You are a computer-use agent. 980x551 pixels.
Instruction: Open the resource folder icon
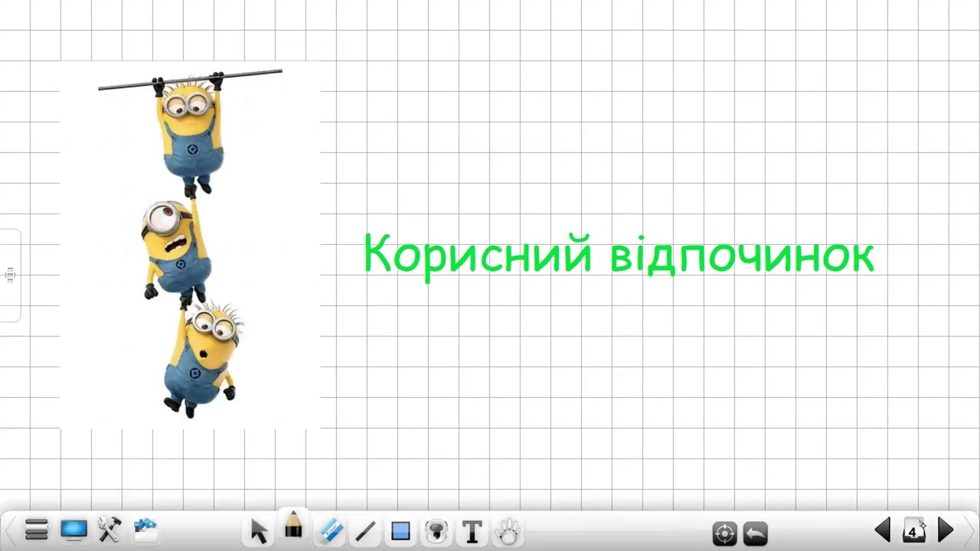pyautogui.click(x=145, y=530)
